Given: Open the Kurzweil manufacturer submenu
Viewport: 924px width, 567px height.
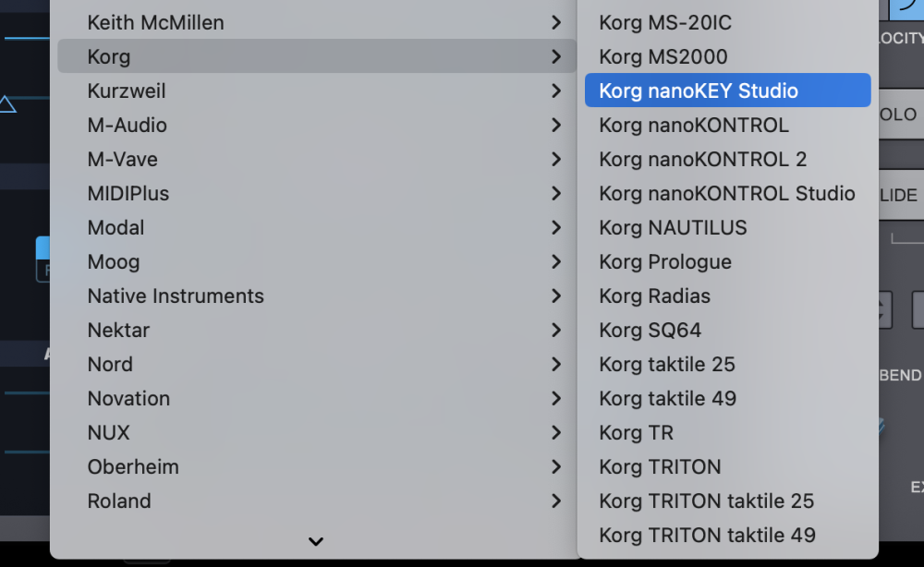Looking at the screenshot, I should (x=127, y=90).
